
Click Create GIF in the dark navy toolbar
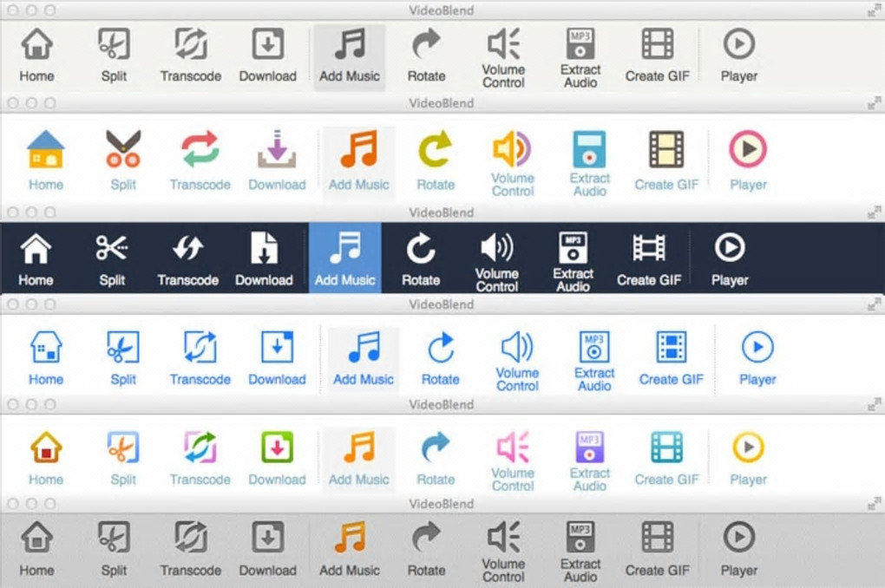[649, 258]
